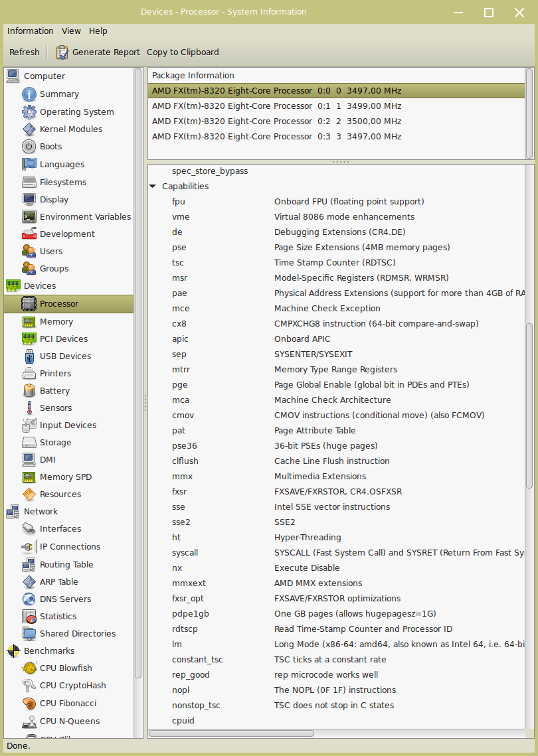538x756 pixels.
Task: Click the Refresh toolbar button
Action: coord(25,52)
